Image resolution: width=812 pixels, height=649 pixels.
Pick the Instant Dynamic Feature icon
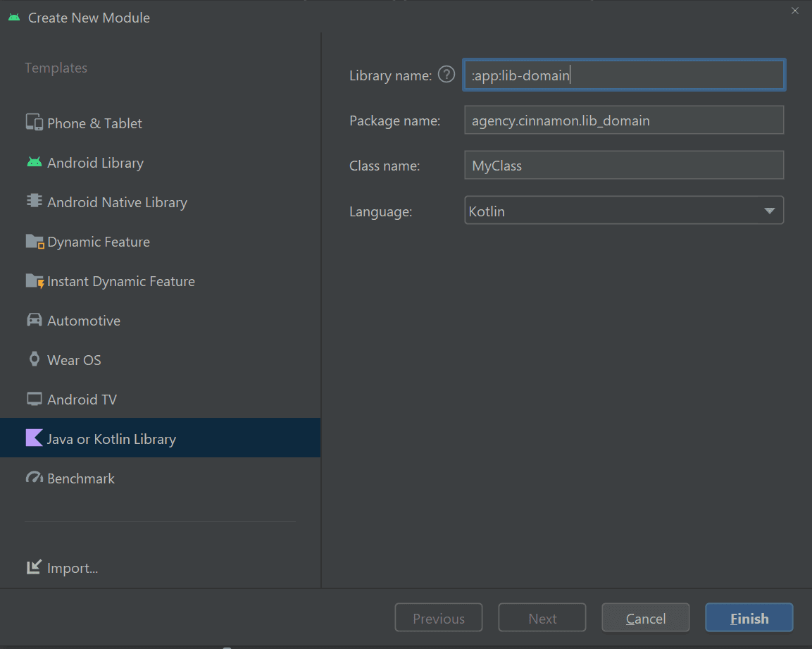click(x=35, y=281)
